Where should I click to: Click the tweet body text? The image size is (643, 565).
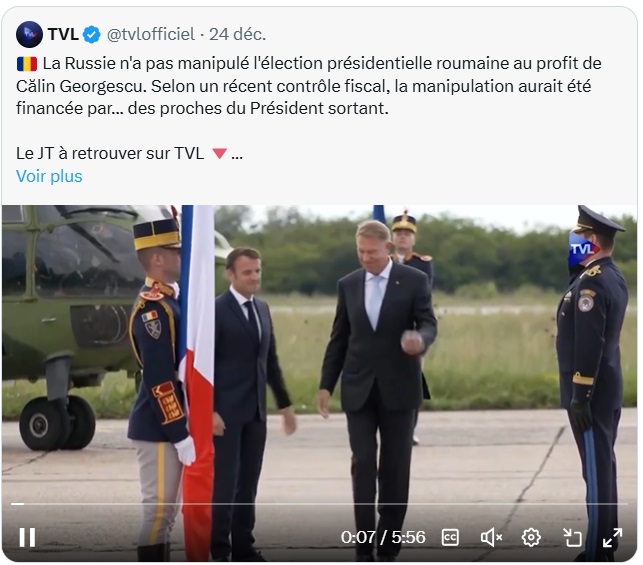309,86
